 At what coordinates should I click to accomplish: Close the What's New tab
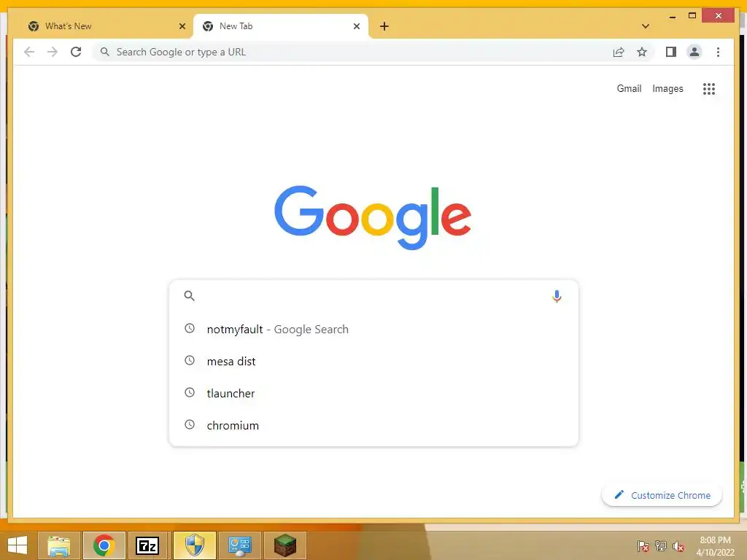click(x=182, y=26)
